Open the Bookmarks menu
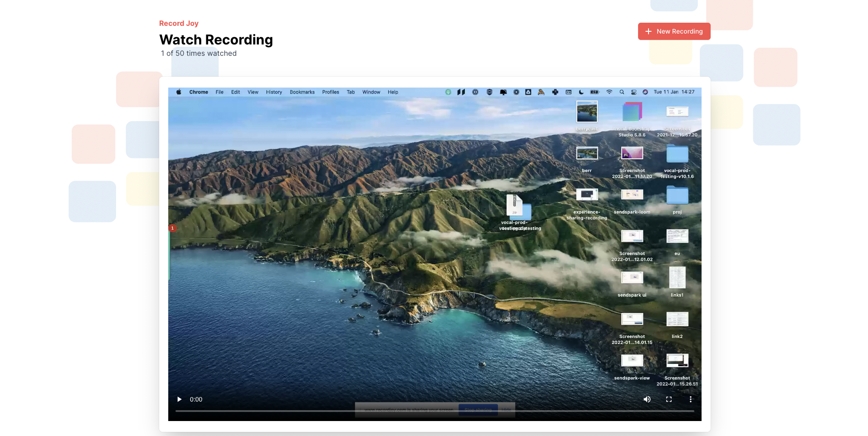This screenshot has width=868, height=436. (302, 92)
